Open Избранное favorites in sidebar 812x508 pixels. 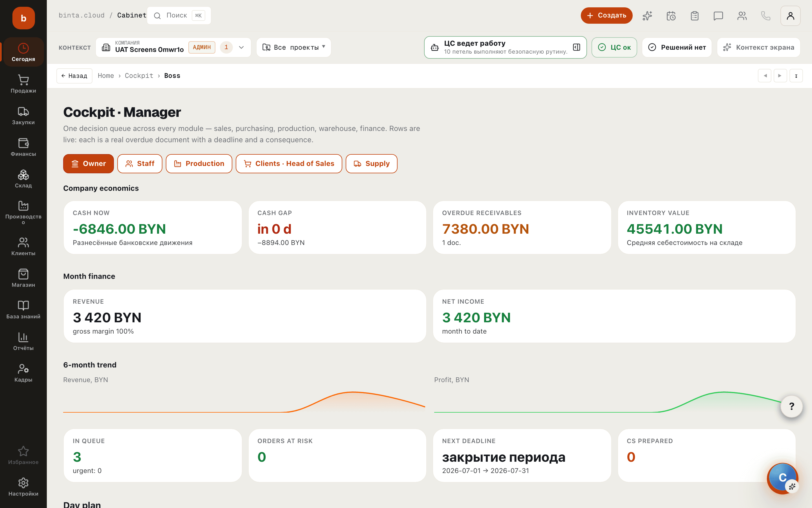pos(23,455)
